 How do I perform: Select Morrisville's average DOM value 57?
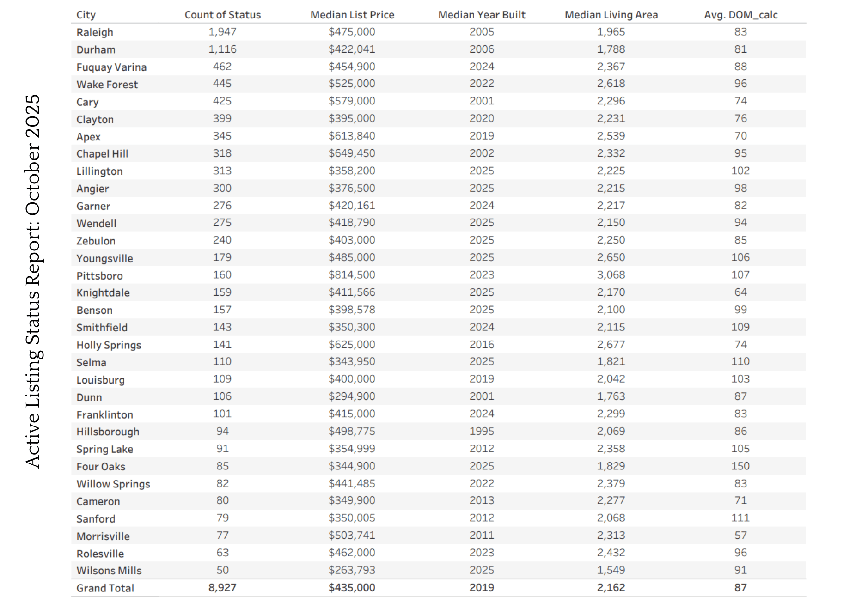tap(740, 536)
